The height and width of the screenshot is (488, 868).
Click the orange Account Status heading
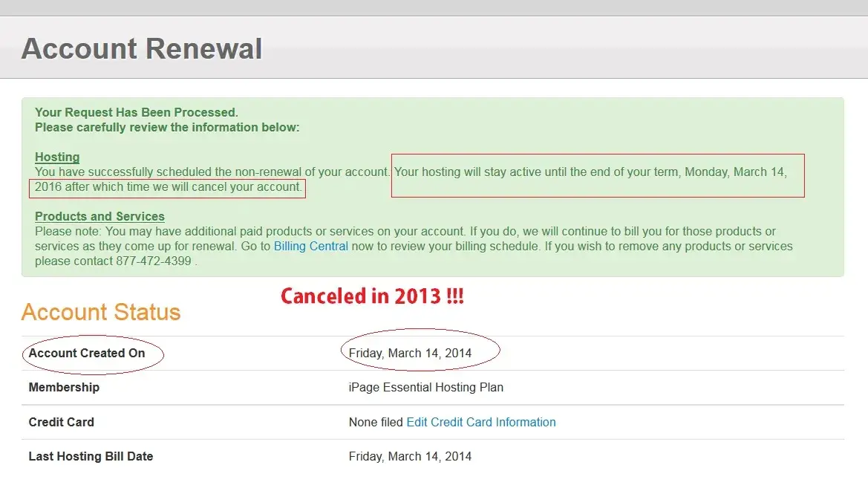coord(101,312)
